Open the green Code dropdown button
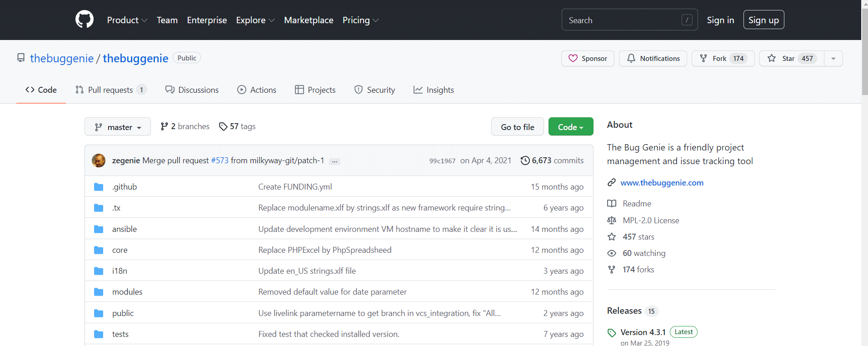 (571, 127)
